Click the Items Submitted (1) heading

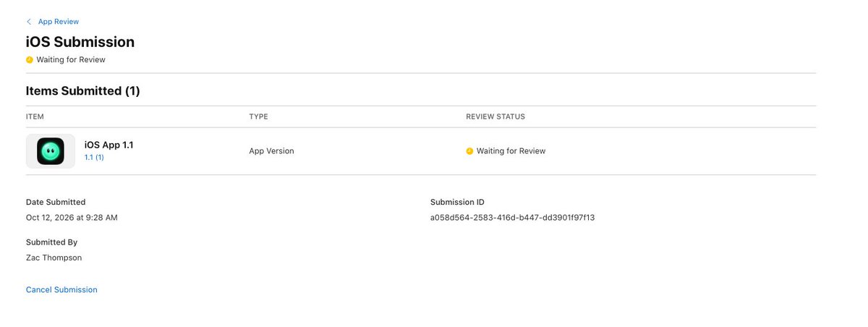(x=83, y=91)
